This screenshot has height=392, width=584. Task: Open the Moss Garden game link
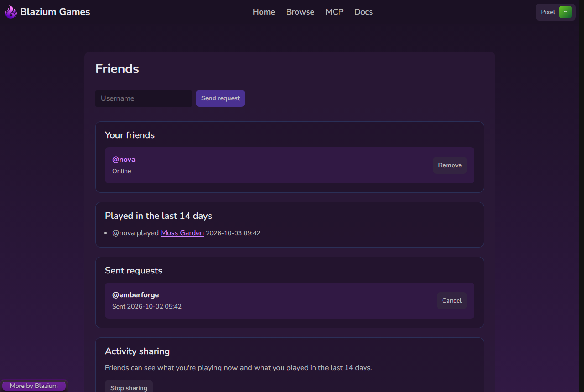coord(182,233)
